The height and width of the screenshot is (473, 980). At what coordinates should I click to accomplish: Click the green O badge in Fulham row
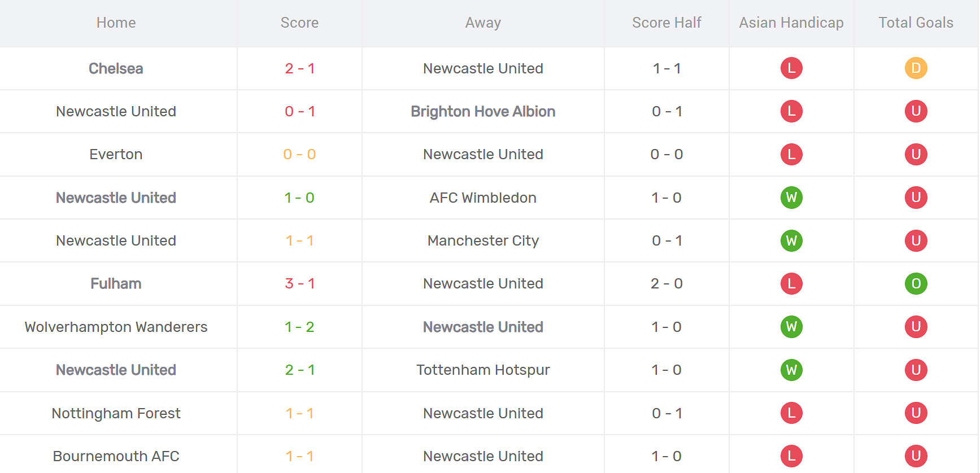click(x=916, y=283)
